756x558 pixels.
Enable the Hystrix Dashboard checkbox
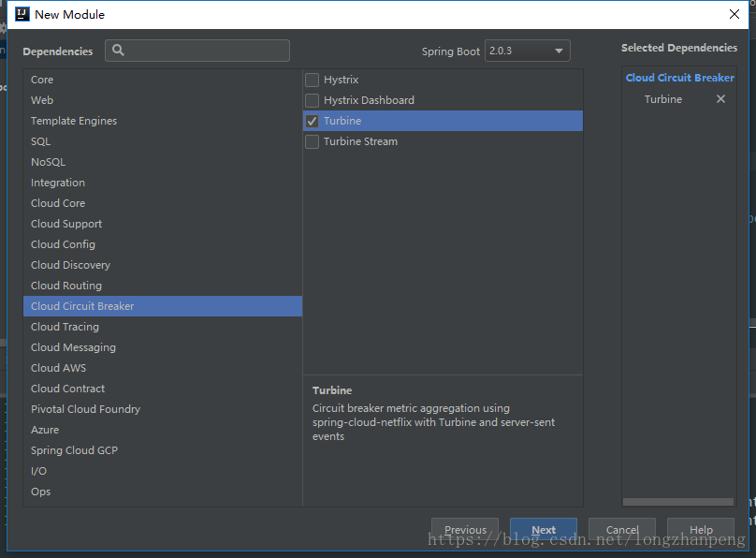click(x=312, y=100)
